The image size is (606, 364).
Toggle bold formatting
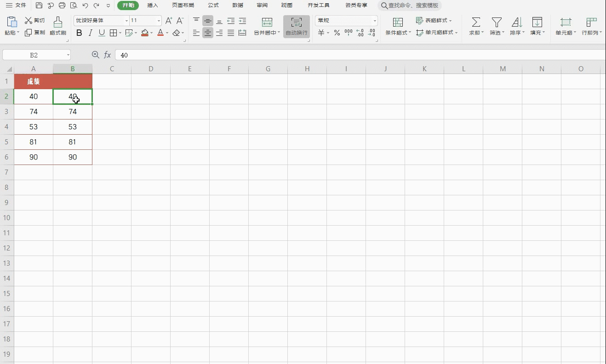(79, 33)
